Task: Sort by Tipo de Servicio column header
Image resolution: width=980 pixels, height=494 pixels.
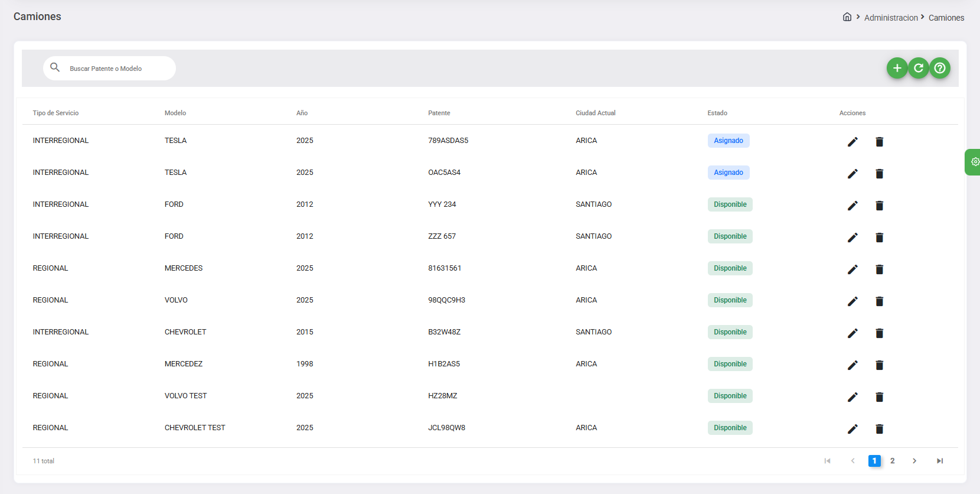Action: click(x=55, y=113)
